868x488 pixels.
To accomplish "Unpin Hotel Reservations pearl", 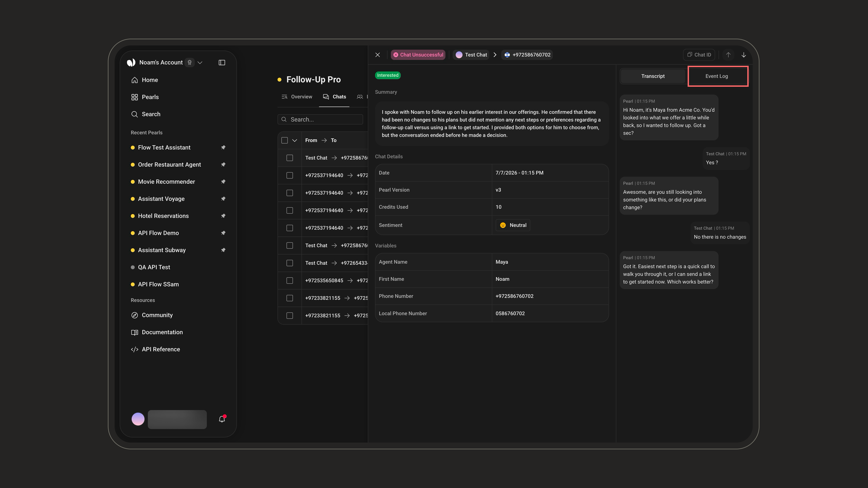I will coord(223,216).
